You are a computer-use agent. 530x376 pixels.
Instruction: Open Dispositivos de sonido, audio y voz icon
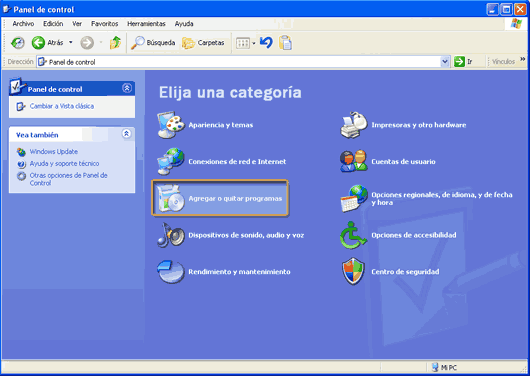171,235
